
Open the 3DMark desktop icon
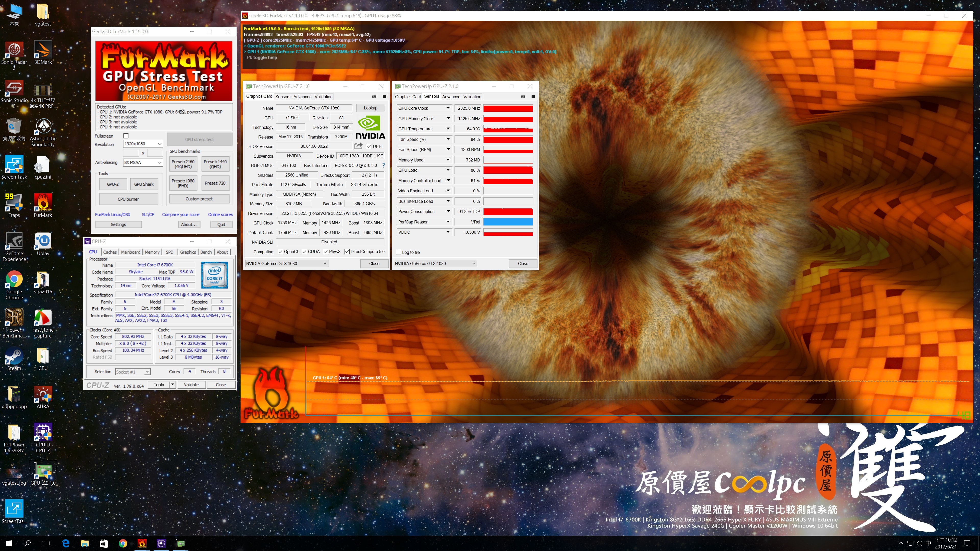[43, 53]
